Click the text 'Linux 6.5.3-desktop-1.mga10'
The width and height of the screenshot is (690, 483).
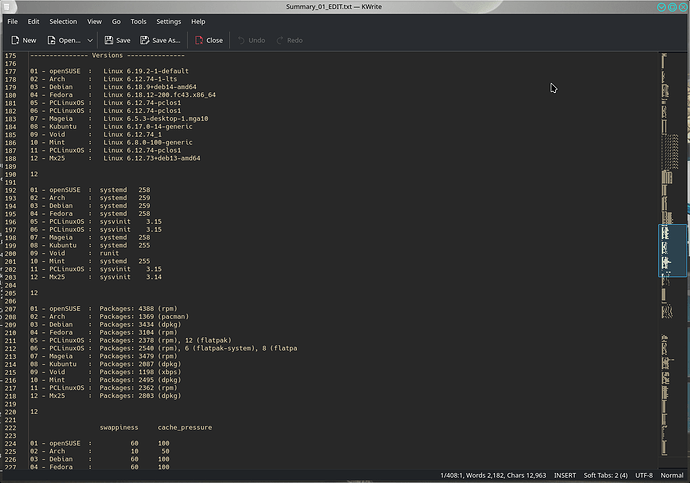click(x=156, y=119)
